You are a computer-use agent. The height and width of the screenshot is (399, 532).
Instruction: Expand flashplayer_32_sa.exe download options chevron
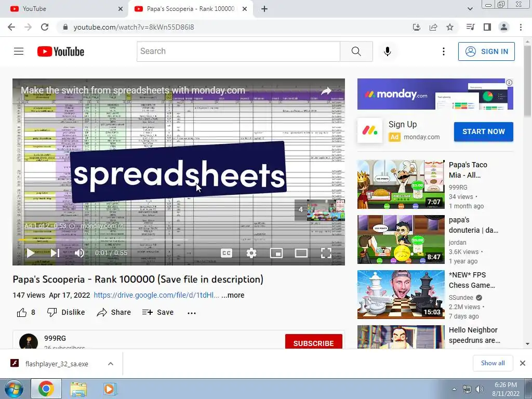point(111,364)
